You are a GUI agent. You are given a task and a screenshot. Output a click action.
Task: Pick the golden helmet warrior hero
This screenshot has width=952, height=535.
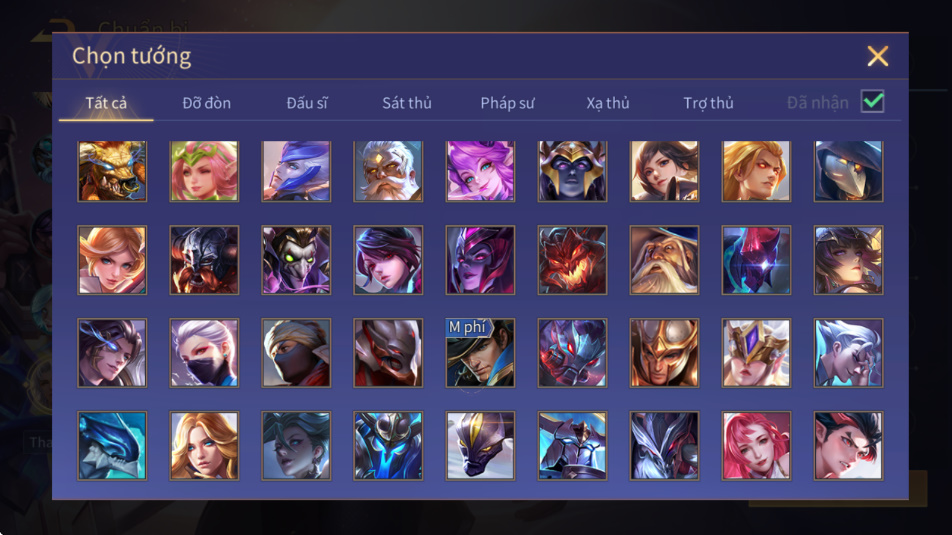coord(664,353)
